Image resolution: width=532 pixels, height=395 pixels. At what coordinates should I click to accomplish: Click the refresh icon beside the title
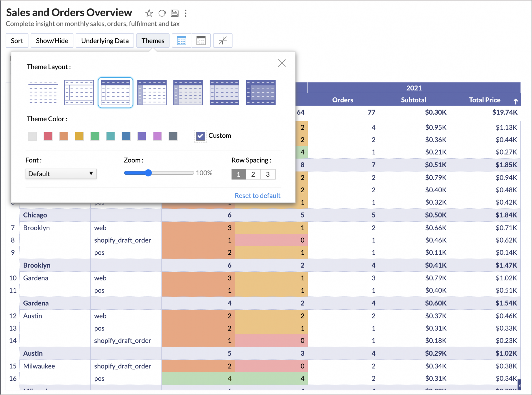click(162, 13)
